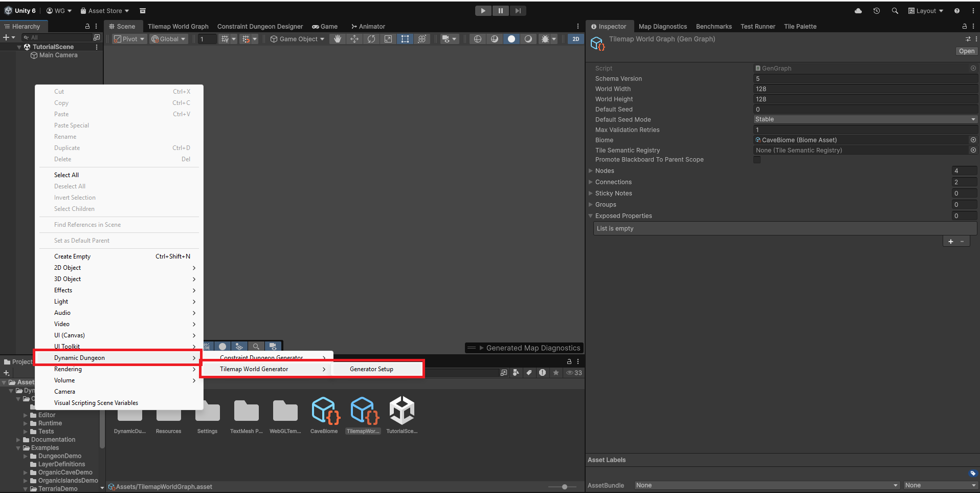Toggle Promote Blackboard To Parent Scope checkbox

coord(757,160)
